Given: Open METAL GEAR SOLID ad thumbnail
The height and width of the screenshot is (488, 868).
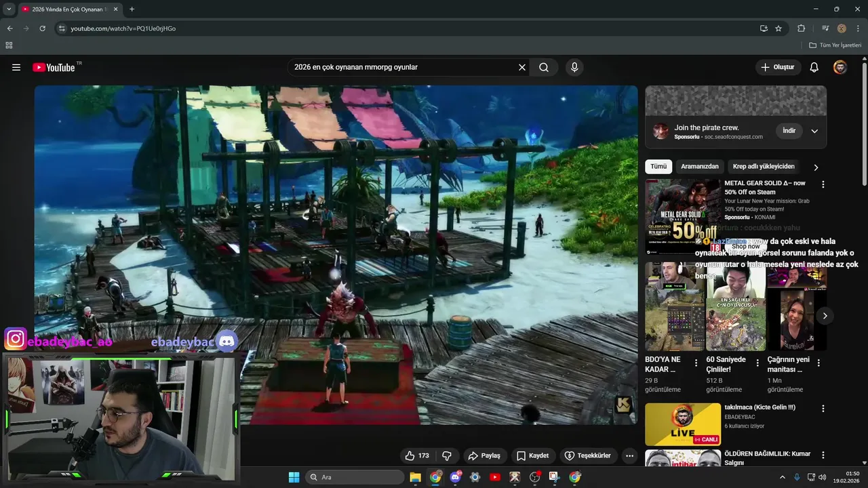Looking at the screenshot, I should (x=683, y=216).
